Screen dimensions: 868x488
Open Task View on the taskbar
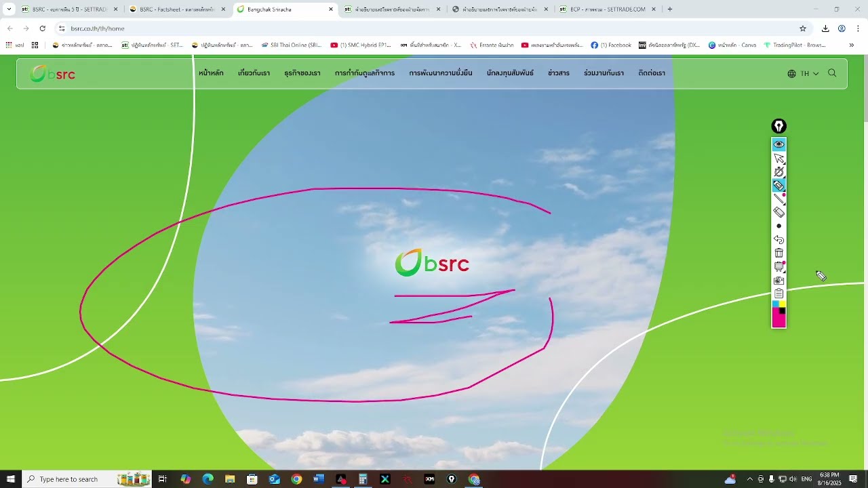[163, 479]
